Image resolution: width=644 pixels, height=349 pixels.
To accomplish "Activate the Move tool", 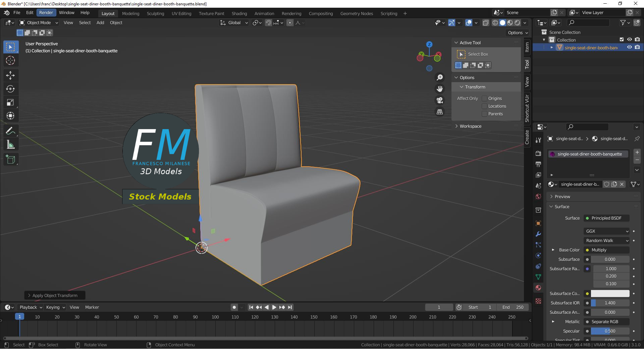I will pyautogui.click(x=10, y=75).
